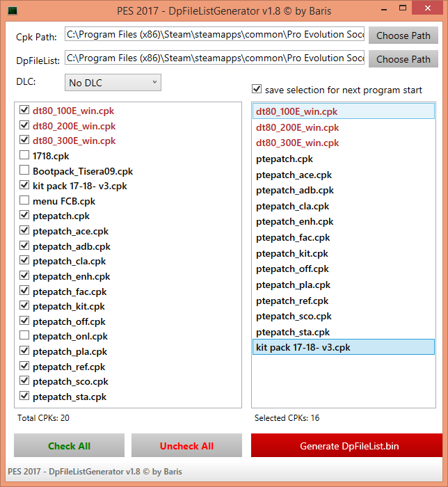Select ptepatch_sta.cpk in right list
Screen dimensions: 448x487
coord(344,332)
